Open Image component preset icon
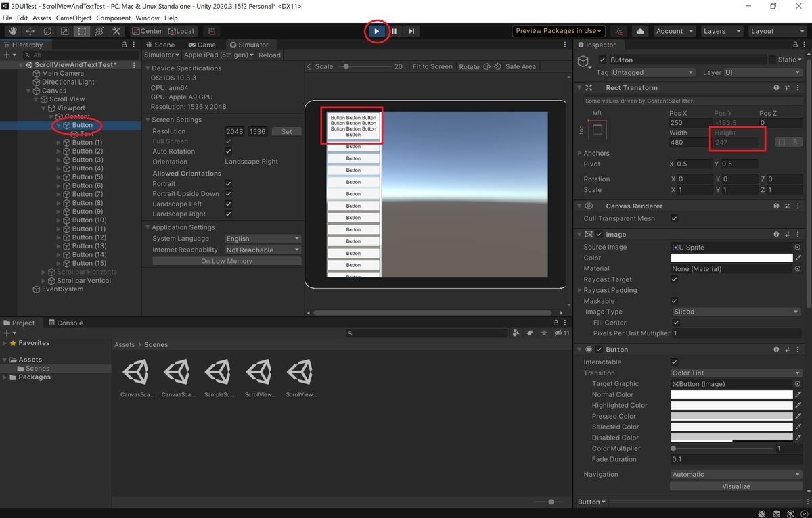 click(x=788, y=234)
